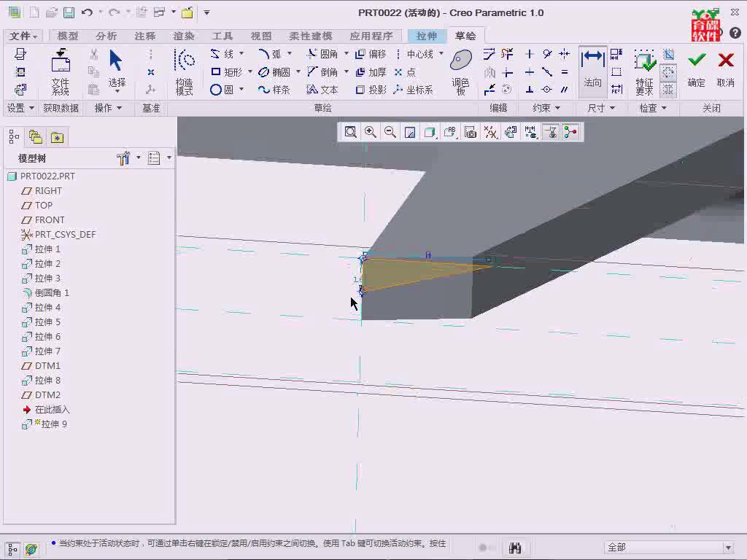Switch to the Model (模型) tab

tap(68, 36)
